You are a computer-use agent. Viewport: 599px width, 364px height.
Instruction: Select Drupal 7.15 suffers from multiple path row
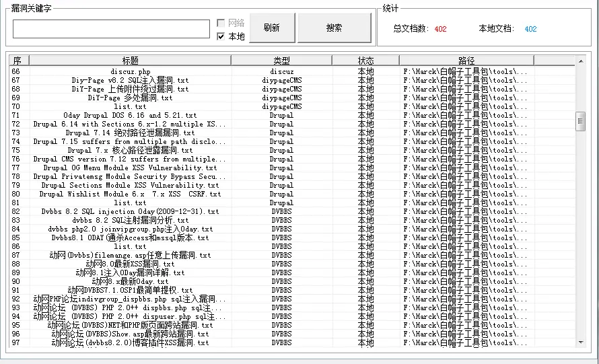coord(129,142)
